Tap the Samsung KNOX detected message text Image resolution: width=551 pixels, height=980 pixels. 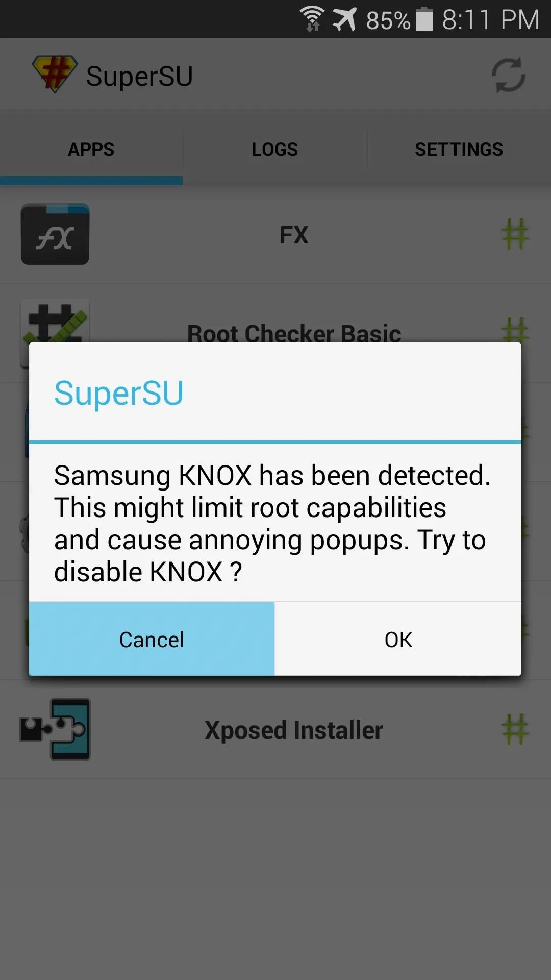[x=272, y=523]
